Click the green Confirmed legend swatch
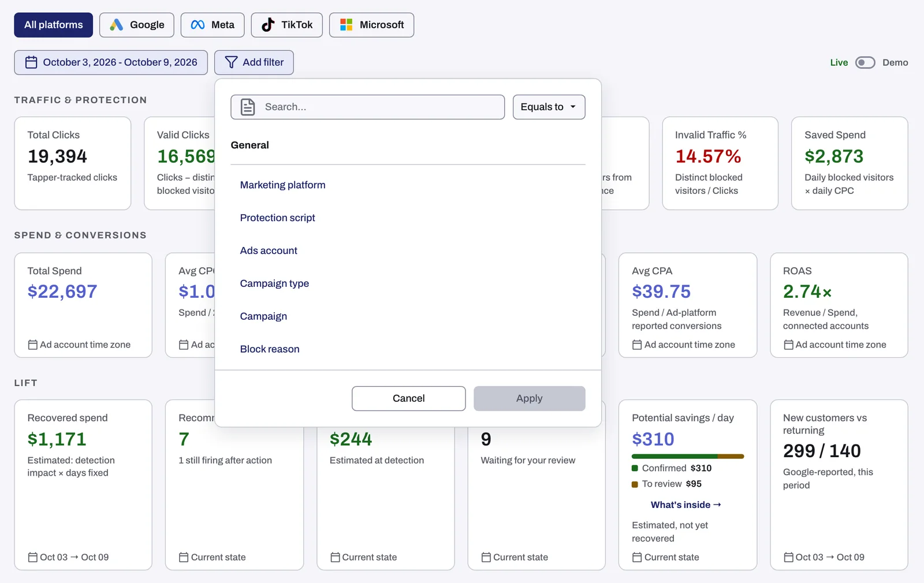Image resolution: width=924 pixels, height=583 pixels. [x=635, y=468]
